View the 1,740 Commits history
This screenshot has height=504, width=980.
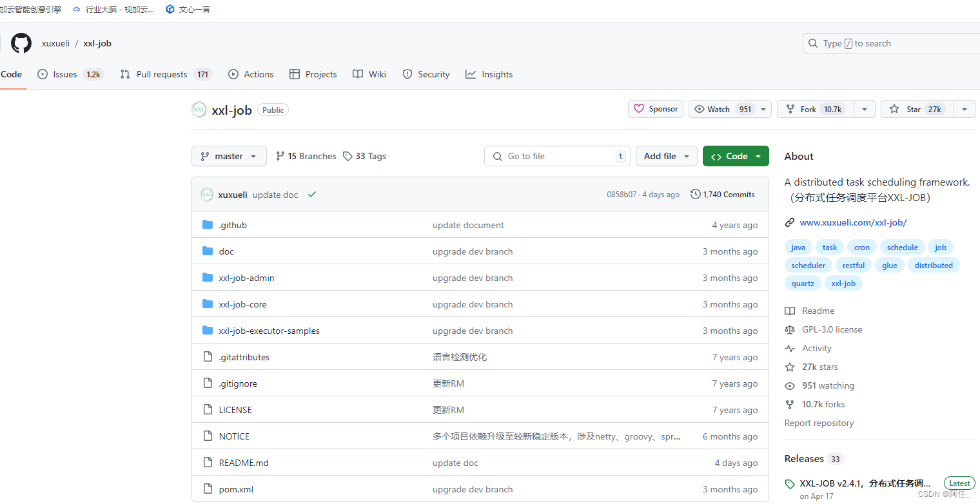(723, 194)
